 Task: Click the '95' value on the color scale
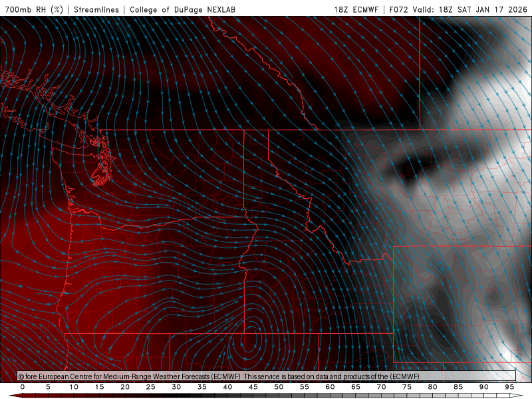pyautogui.click(x=509, y=387)
